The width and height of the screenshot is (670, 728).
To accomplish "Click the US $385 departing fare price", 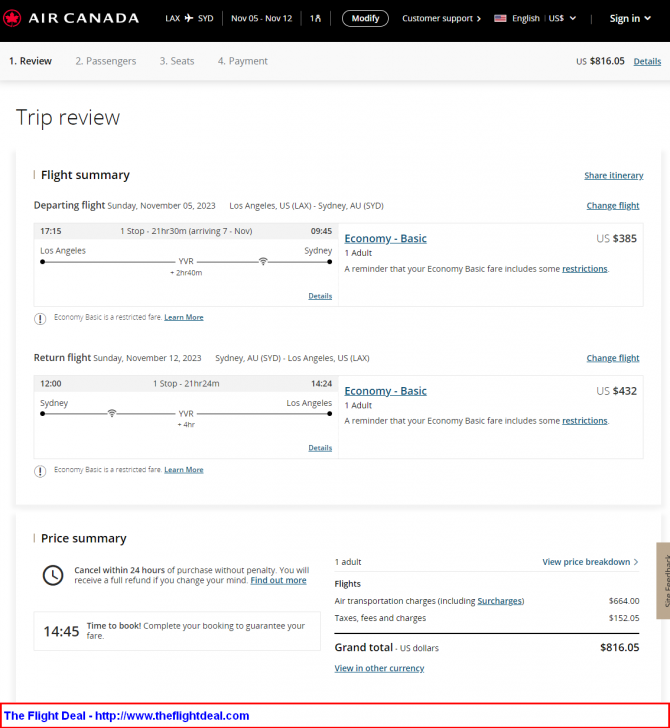I will pos(616,239).
